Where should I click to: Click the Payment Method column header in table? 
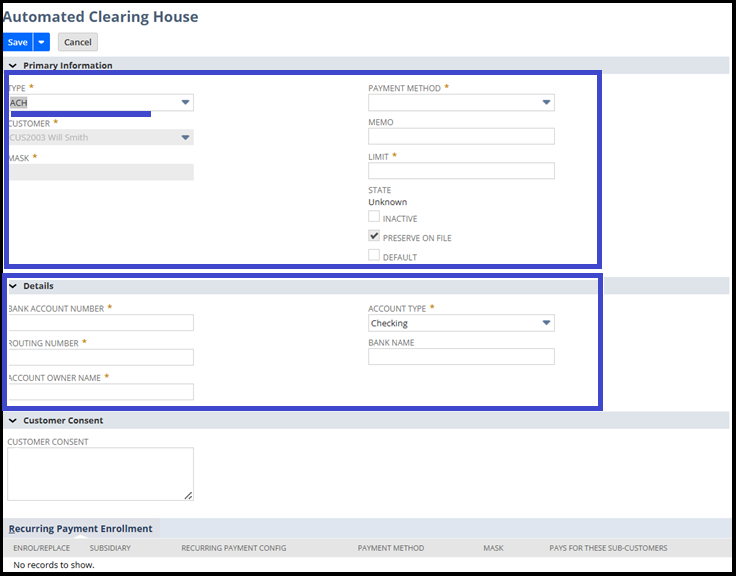(x=391, y=548)
